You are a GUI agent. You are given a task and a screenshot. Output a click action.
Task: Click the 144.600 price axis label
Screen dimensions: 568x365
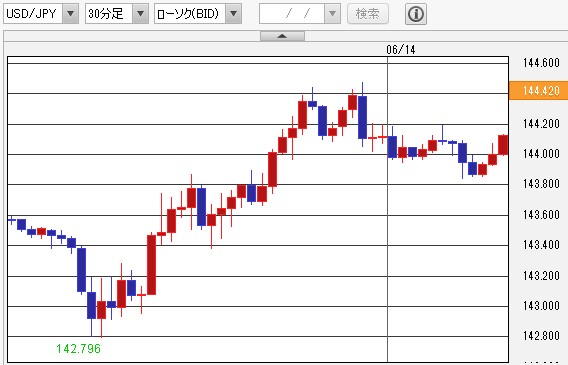pyautogui.click(x=541, y=63)
